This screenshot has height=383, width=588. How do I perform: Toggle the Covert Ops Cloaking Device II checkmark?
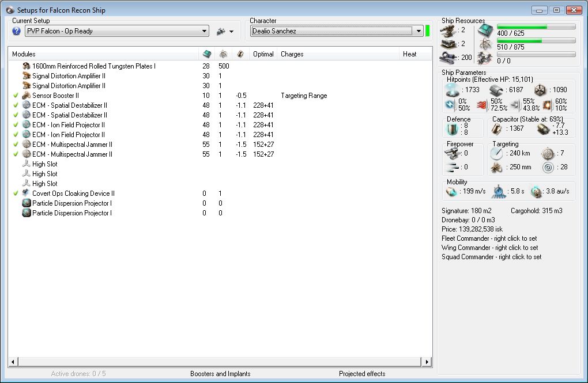[16, 193]
